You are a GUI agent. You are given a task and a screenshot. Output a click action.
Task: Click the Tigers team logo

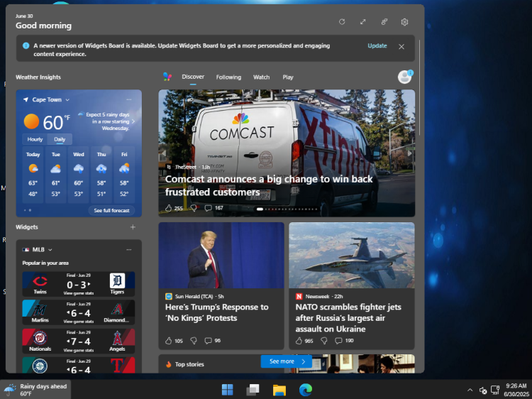(x=117, y=281)
